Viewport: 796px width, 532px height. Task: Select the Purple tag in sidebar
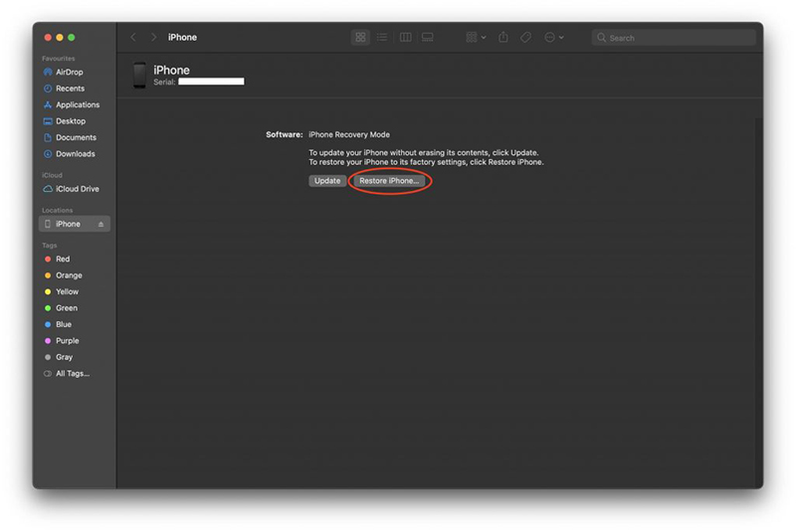coord(67,341)
